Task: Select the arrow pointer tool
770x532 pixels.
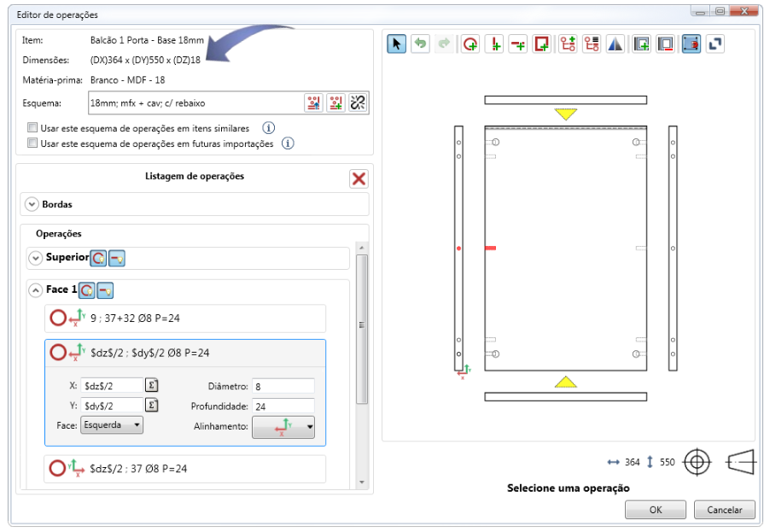Action: (x=396, y=44)
